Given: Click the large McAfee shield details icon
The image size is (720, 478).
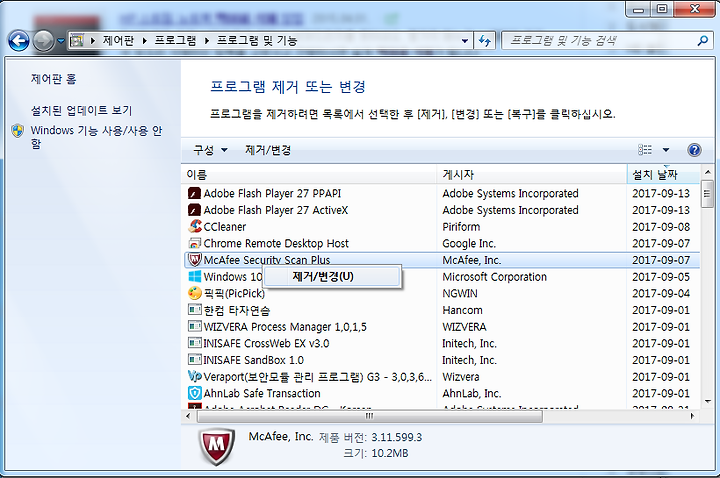Looking at the screenshot, I should coord(217,446).
